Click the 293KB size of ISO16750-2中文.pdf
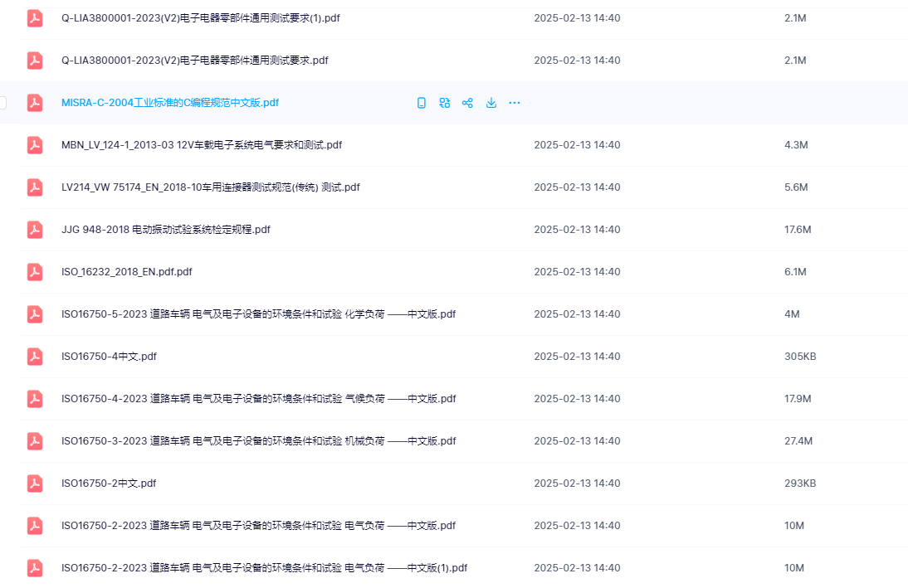 point(800,484)
